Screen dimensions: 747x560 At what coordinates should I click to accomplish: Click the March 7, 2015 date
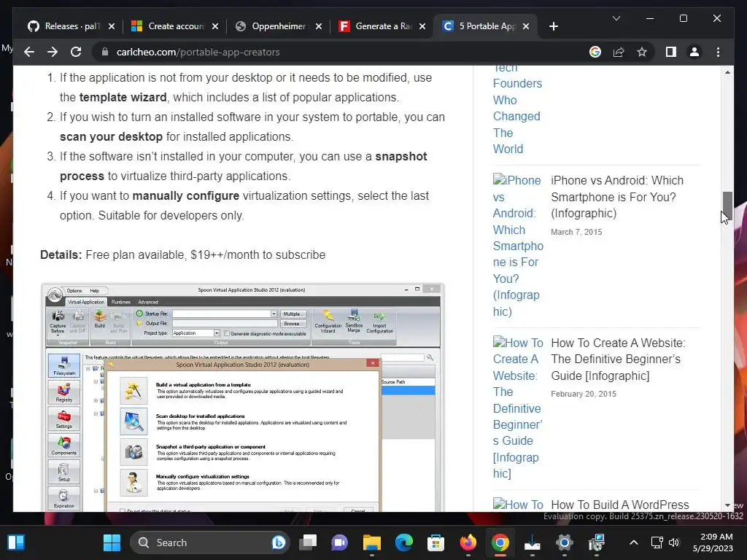point(576,232)
